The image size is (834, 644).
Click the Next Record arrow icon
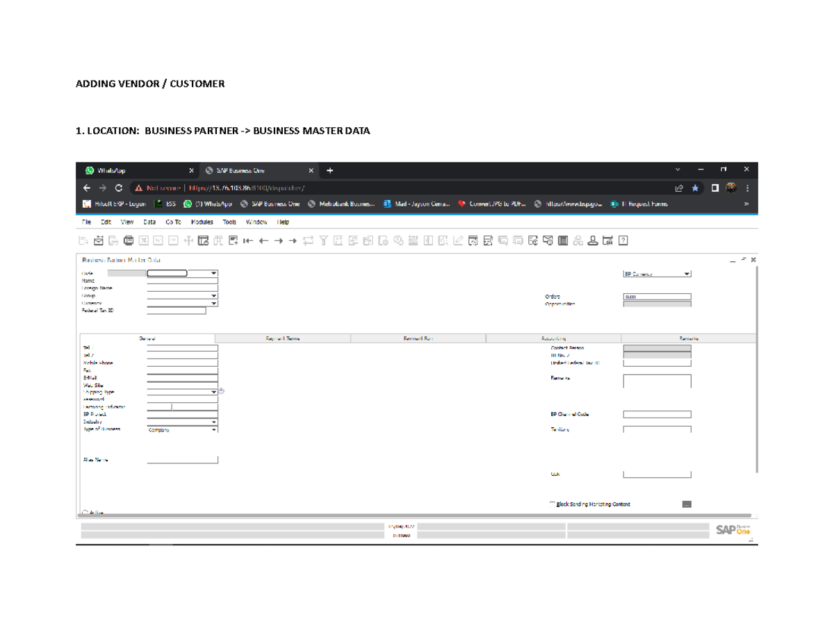pyautogui.click(x=279, y=240)
